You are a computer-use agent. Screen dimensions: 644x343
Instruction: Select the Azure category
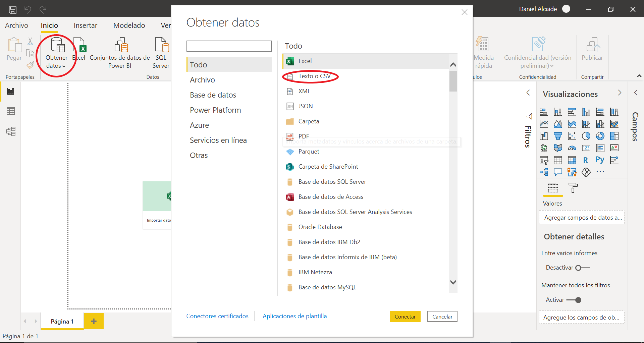coord(229,125)
